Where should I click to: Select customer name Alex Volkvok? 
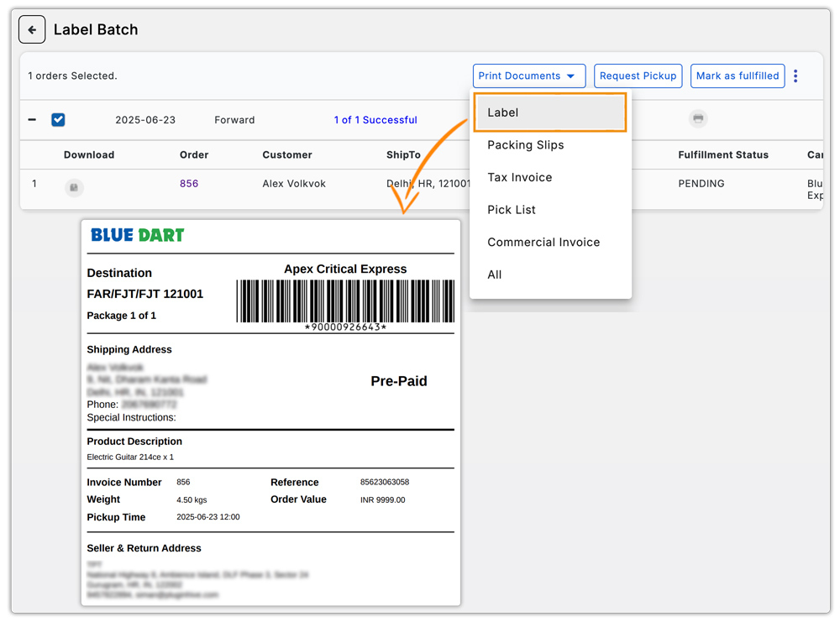click(294, 184)
